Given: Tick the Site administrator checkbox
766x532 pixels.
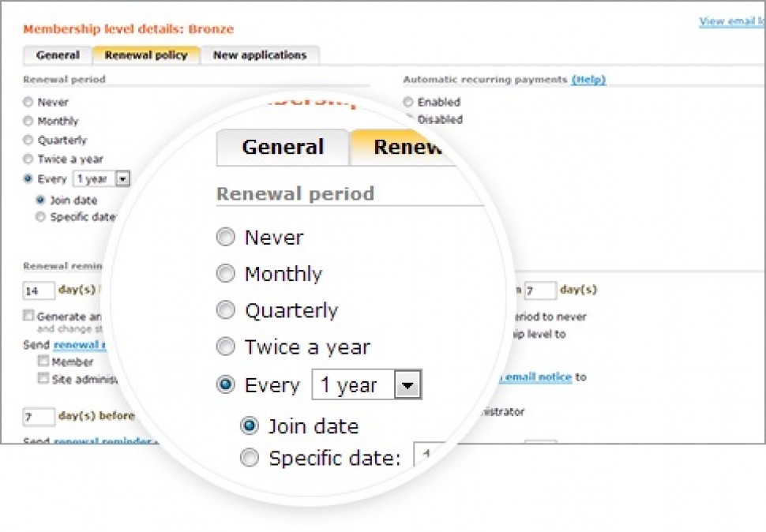Looking at the screenshot, I should [x=44, y=378].
